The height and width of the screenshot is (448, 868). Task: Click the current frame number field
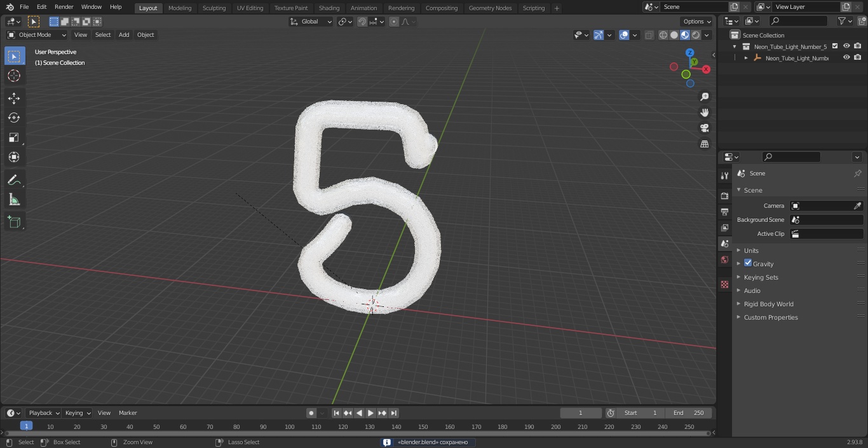pos(581,413)
